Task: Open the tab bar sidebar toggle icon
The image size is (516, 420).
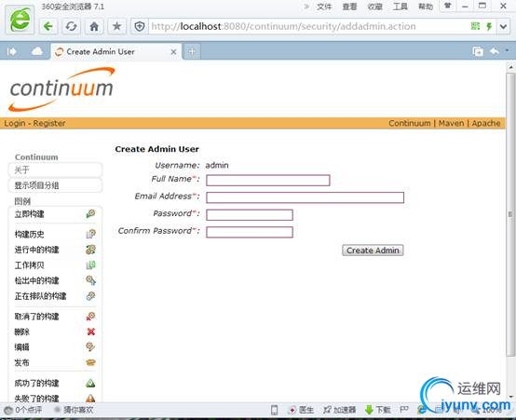Action: 12,51
